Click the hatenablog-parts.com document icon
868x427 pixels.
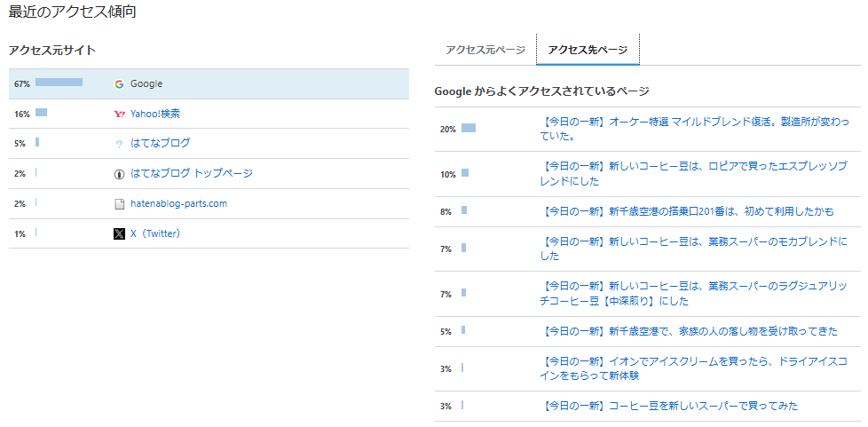click(118, 204)
